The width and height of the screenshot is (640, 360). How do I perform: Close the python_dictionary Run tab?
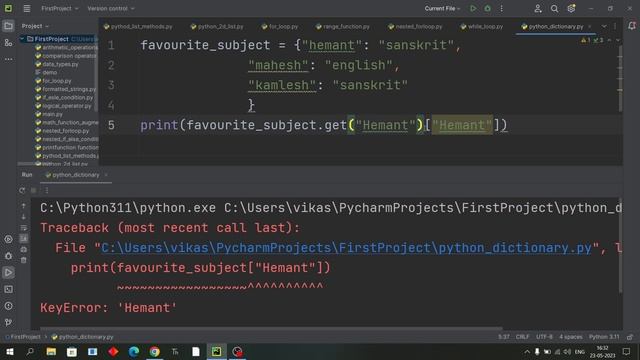(106, 175)
